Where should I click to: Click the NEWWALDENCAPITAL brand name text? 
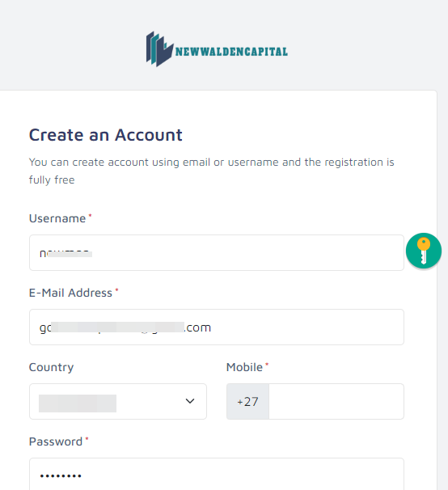coord(231,52)
